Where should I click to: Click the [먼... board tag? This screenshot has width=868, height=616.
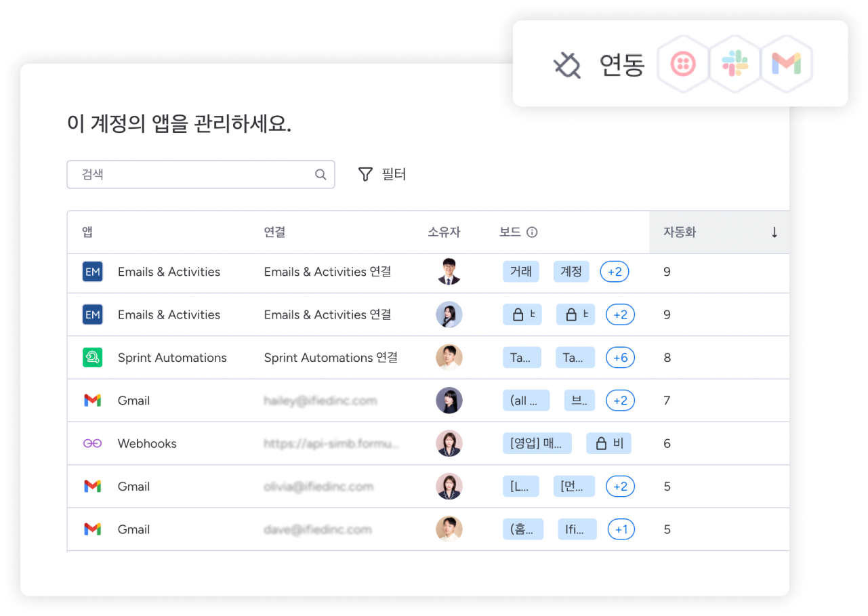(574, 487)
